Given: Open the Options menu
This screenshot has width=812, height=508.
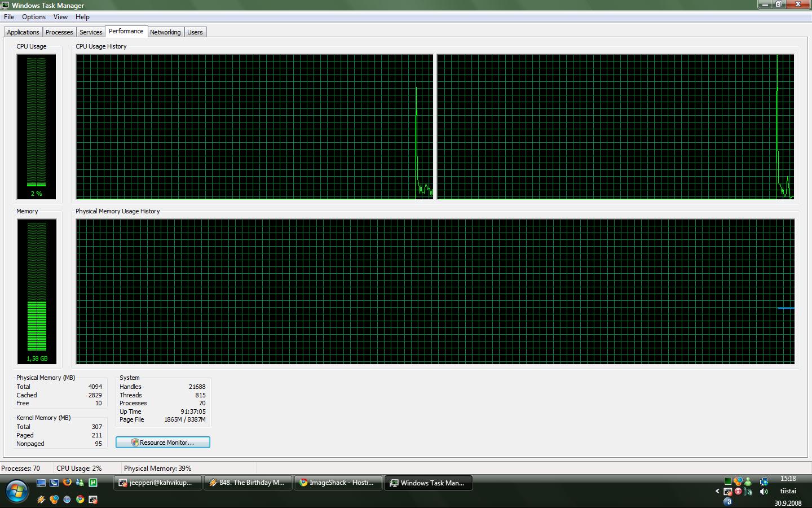Looking at the screenshot, I should click(x=34, y=17).
